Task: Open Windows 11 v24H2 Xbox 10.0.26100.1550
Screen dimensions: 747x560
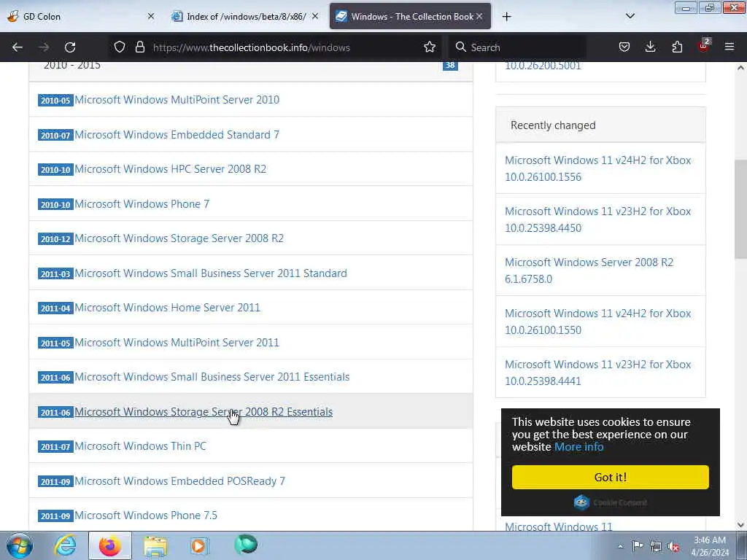Action: 597,322
